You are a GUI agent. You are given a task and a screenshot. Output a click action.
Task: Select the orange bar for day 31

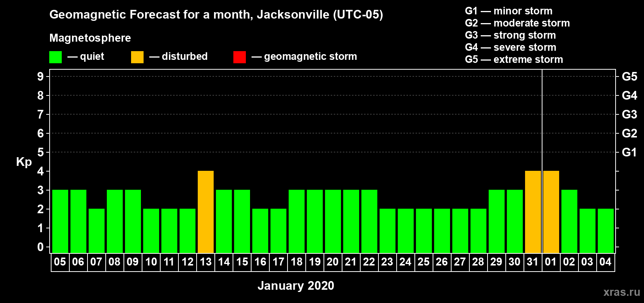point(533,212)
